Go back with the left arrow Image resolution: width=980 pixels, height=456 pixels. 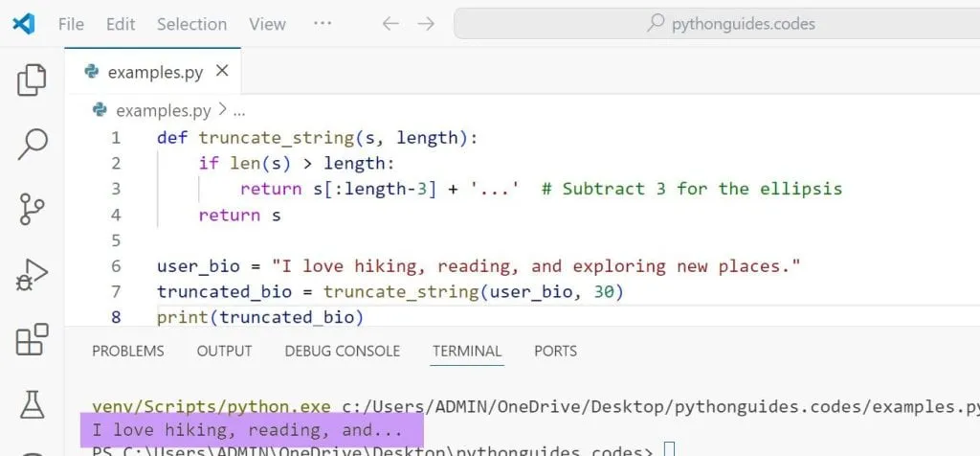coord(390,24)
